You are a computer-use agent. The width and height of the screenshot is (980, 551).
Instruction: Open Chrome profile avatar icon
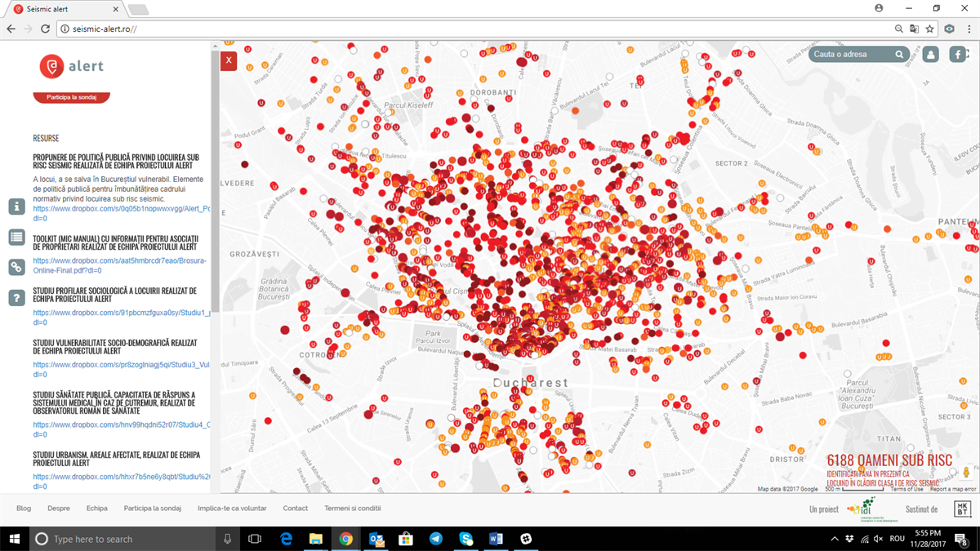tap(879, 7)
